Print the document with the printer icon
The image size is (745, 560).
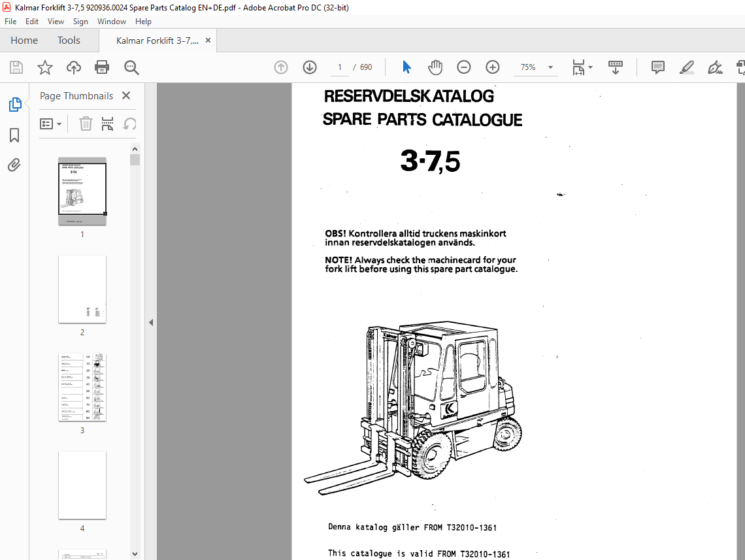point(102,67)
